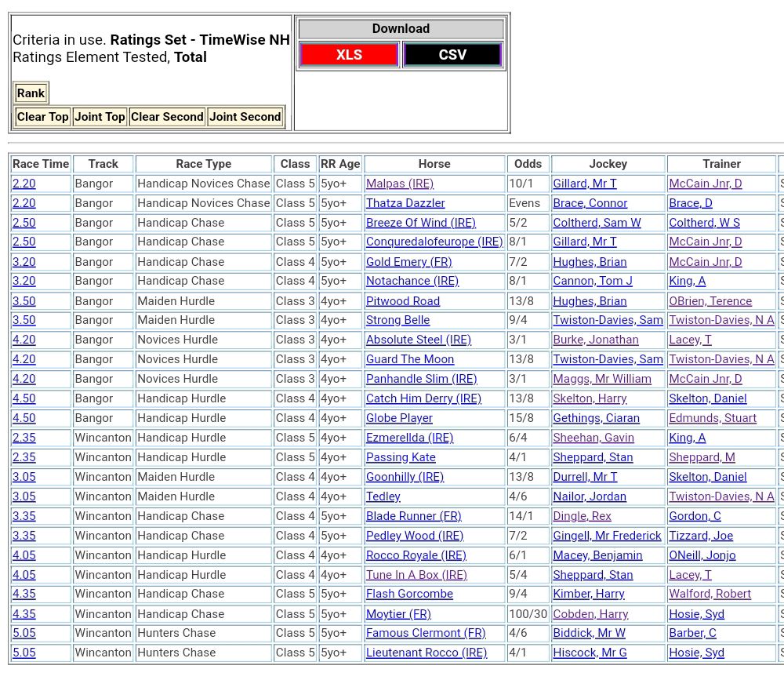
Task: Open trainer Tizzard, Joe link
Action: (701, 536)
